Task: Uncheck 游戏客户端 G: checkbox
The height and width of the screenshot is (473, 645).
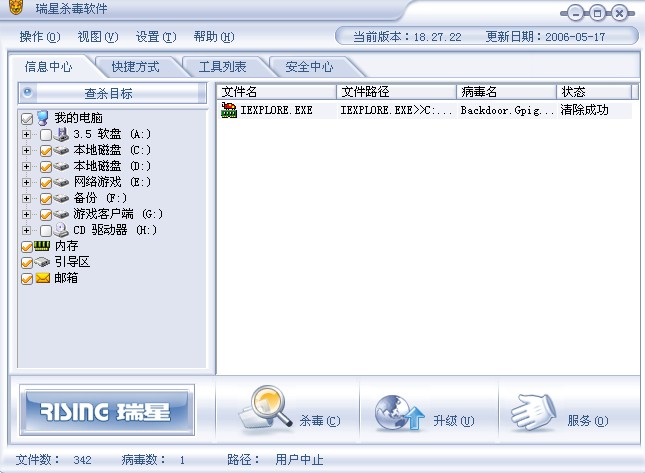Action: point(46,215)
